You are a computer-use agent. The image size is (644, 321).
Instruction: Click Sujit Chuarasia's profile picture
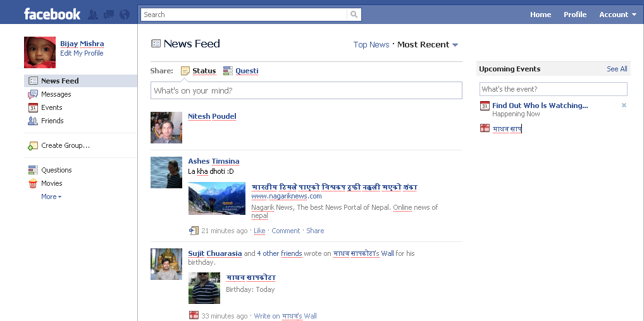pyautogui.click(x=166, y=264)
